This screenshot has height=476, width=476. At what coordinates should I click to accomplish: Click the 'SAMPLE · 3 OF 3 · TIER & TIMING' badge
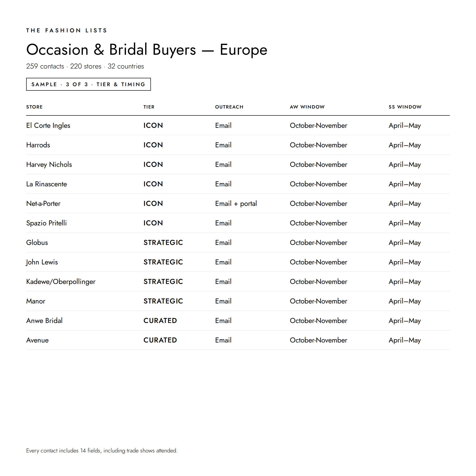coord(89,84)
